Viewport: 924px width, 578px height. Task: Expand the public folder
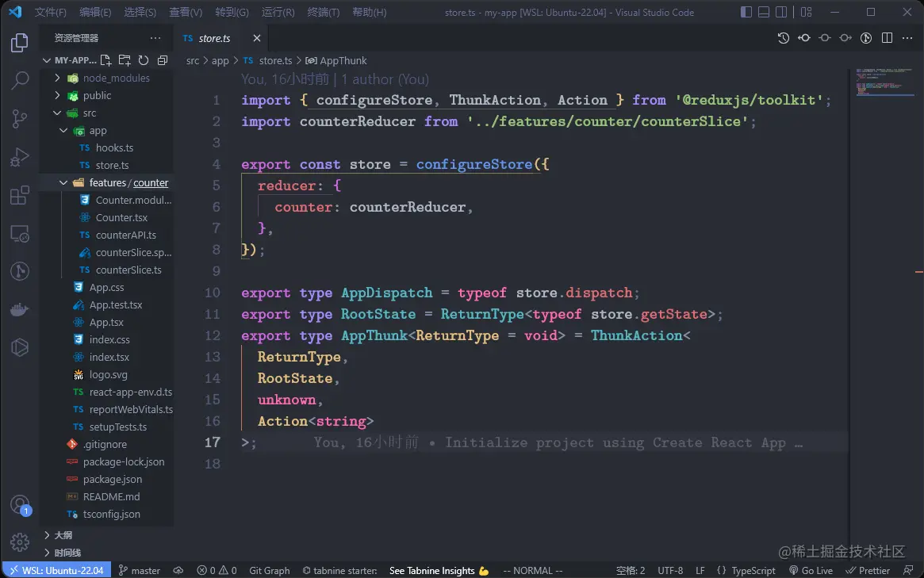[106, 95]
